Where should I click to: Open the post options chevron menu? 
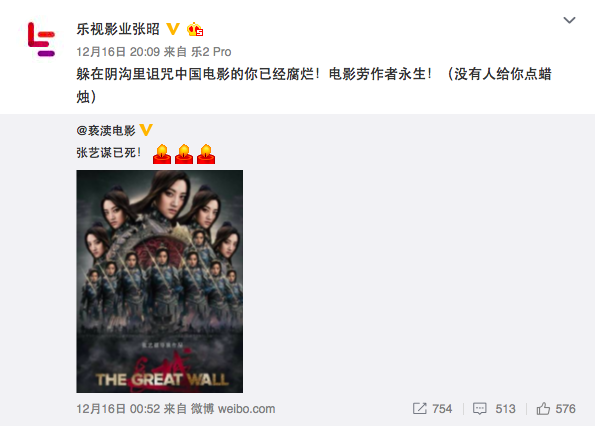[x=569, y=20]
